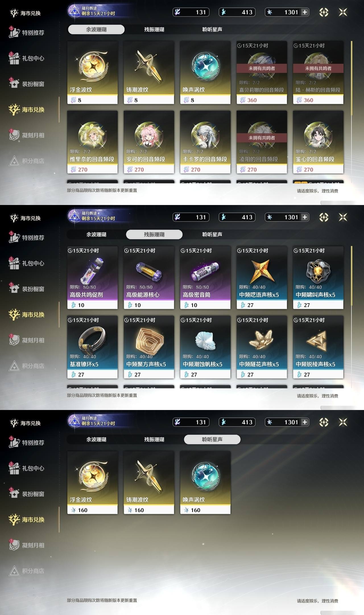Image resolution: width=364 pixels, height=615 pixels.
Task: Open 鉴心的回音频段 character card
Action: point(318,142)
